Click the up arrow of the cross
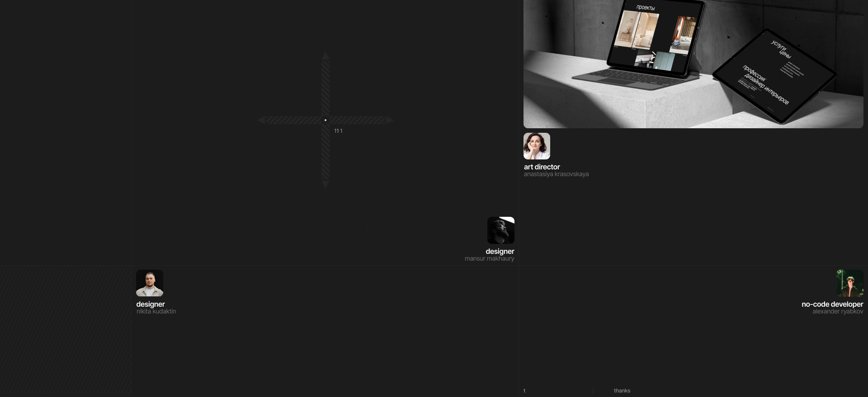Viewport: 868px width, 397px height. pyautogui.click(x=325, y=56)
